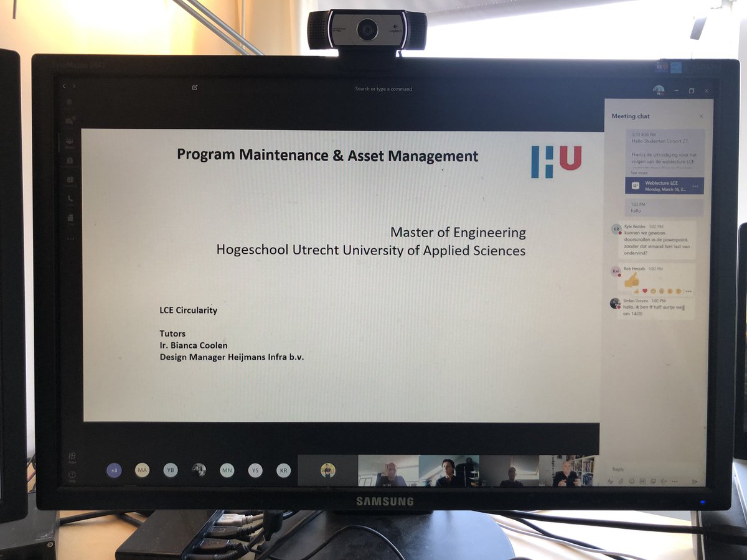
Task: Select the YS participant avatar
Action: click(255, 470)
